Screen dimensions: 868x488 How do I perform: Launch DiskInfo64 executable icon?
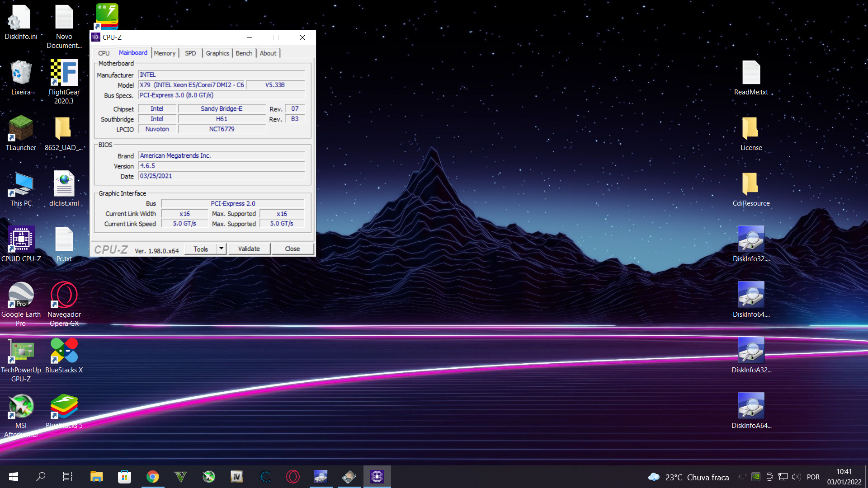751,300
